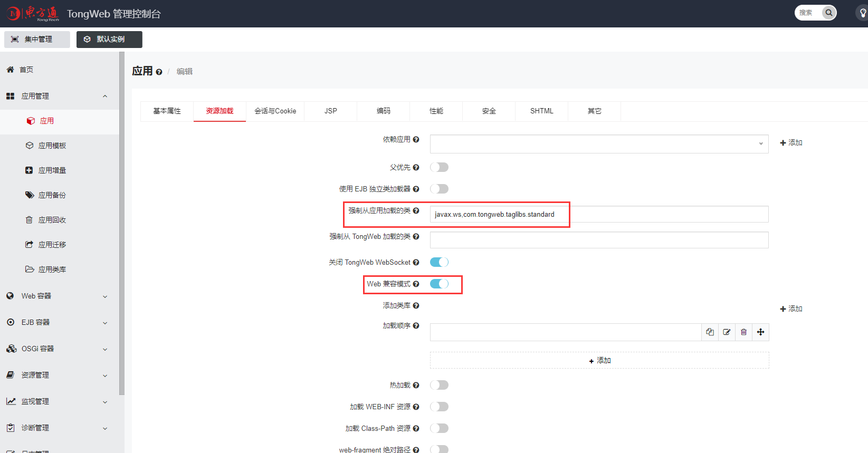Expand the Web 容器 sidebar section
This screenshot has height=453, width=868.
(58, 296)
